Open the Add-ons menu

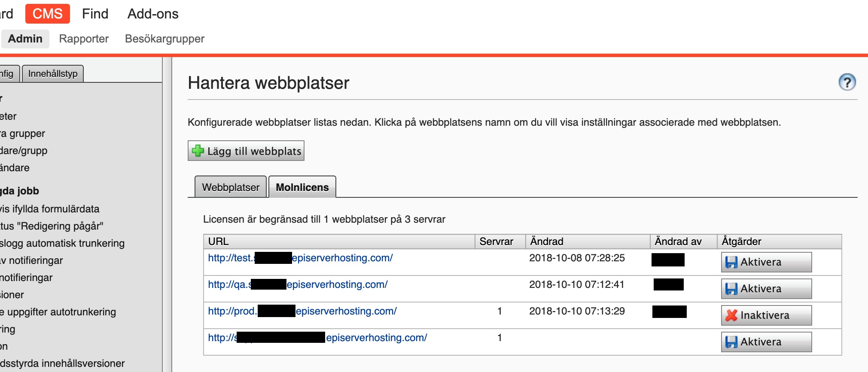pyautogui.click(x=153, y=14)
